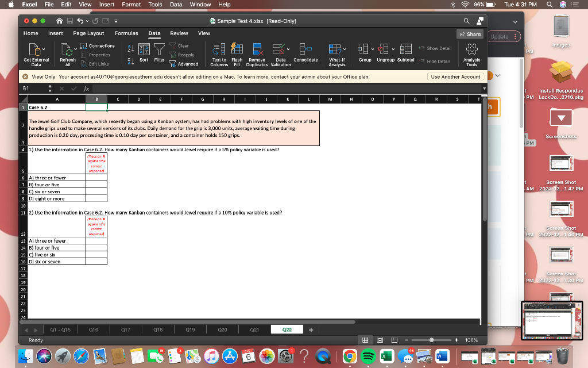
Task: Expand the What-If Analysis dropdown arrow
Action: point(345,49)
